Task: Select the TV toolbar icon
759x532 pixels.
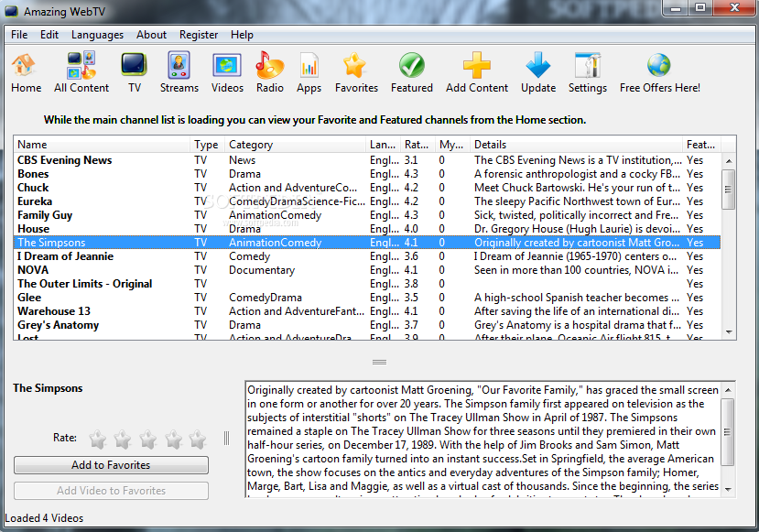Action: (x=134, y=65)
